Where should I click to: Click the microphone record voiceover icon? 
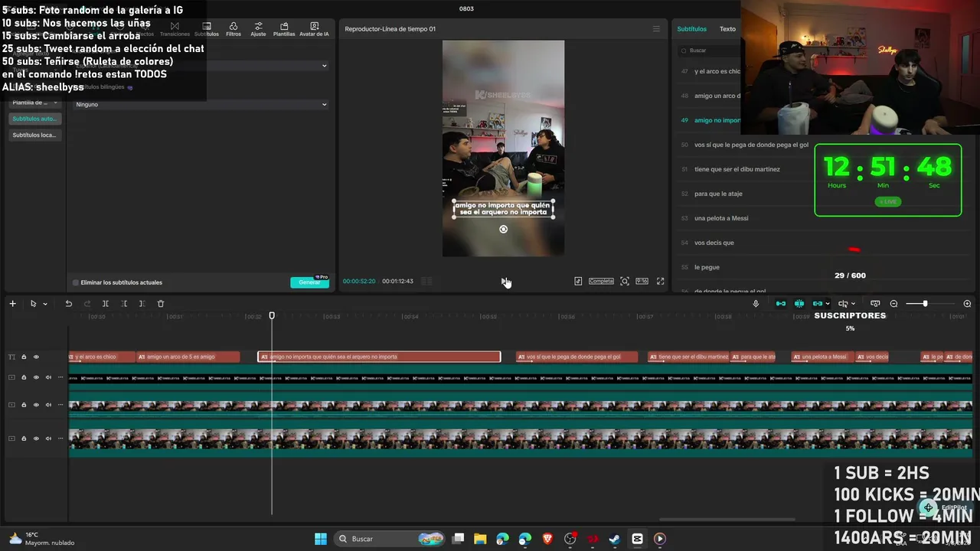756,304
